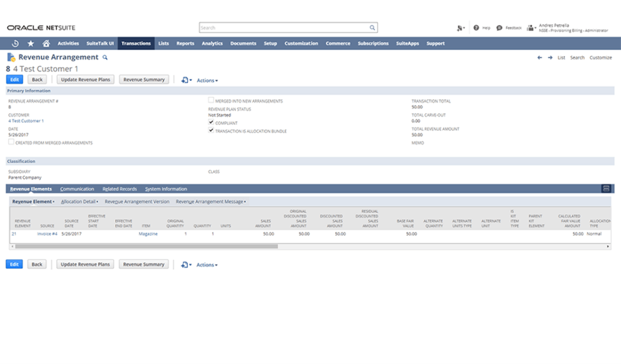Go to the Home dashboard icon
Image resolution: width=621 pixels, height=364 pixels.
click(x=46, y=43)
